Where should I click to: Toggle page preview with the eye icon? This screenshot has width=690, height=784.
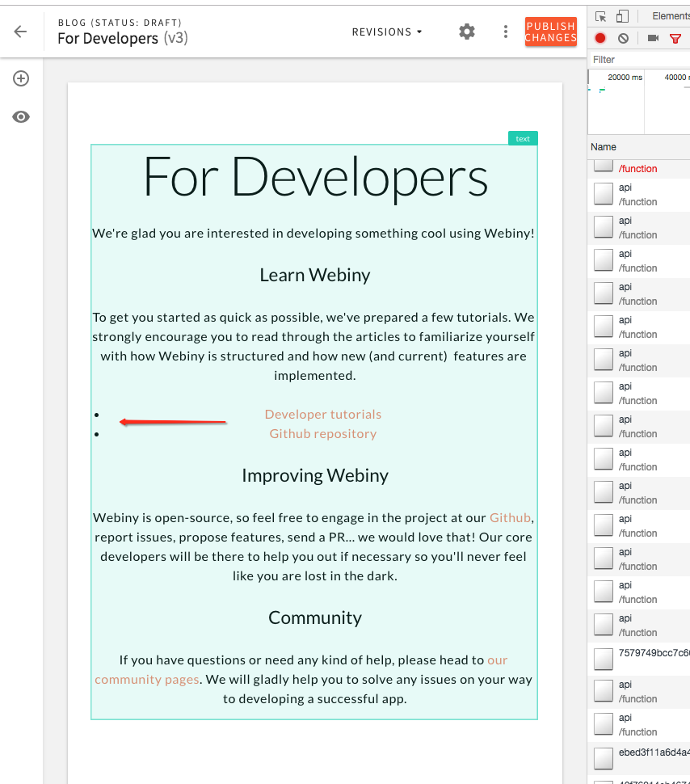pos(20,116)
